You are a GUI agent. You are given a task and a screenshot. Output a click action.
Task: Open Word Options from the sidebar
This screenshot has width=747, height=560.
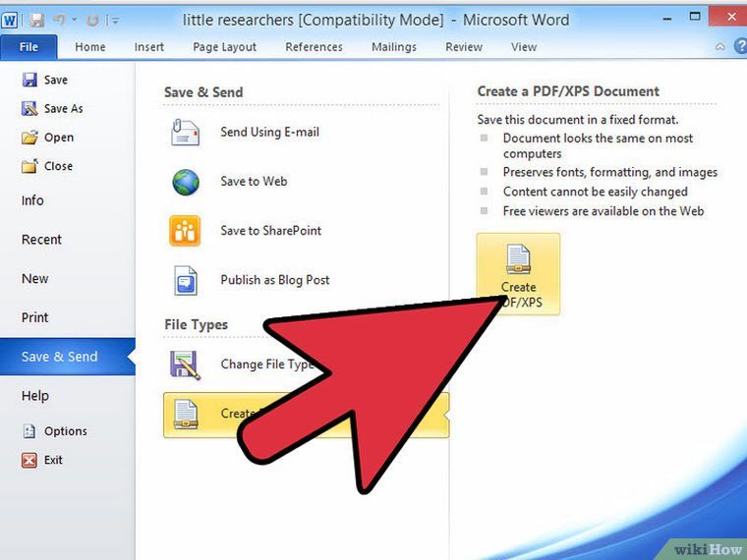[65, 431]
